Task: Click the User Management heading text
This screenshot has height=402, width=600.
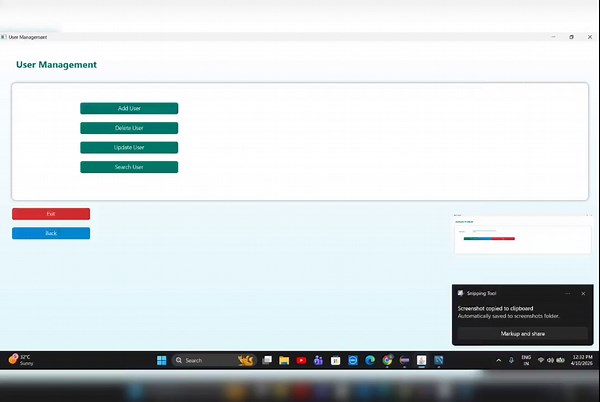Action: 56,65
